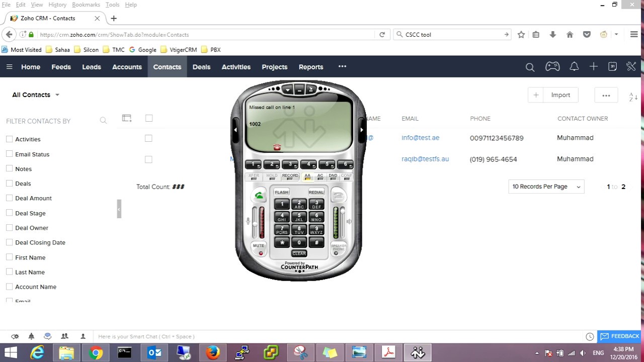644x362 pixels.
Task: Click the softphone minimize button at top
Action: pos(299,89)
